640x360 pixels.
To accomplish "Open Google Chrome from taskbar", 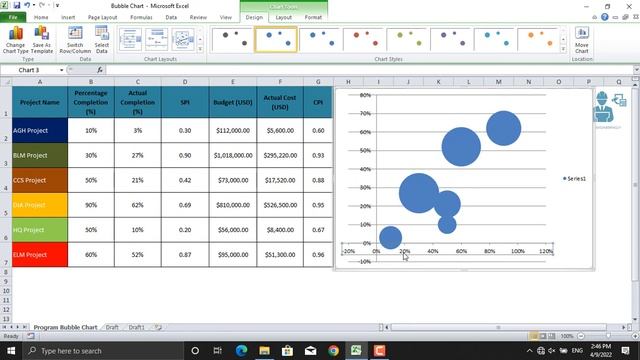I will 333,351.
